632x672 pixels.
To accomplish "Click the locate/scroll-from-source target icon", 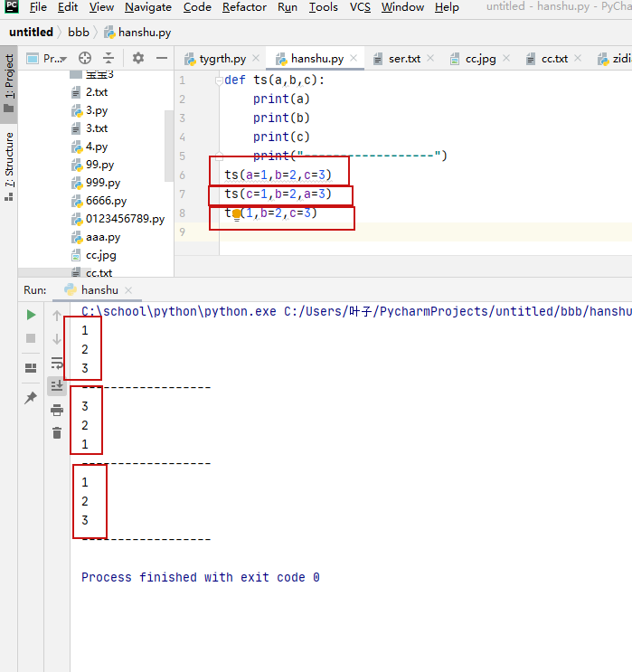I will tap(85, 58).
